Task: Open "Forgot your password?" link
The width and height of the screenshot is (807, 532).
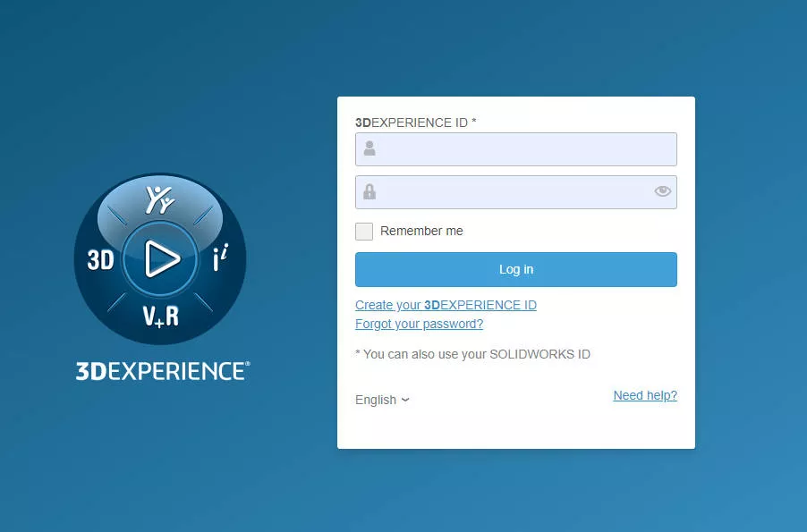Action: [x=419, y=324]
